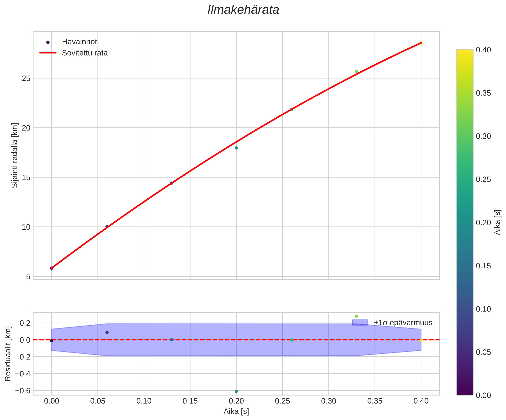This screenshot has width=506, height=420.
Task: Click the Havainnot legend marker dot
Action: click(x=48, y=42)
